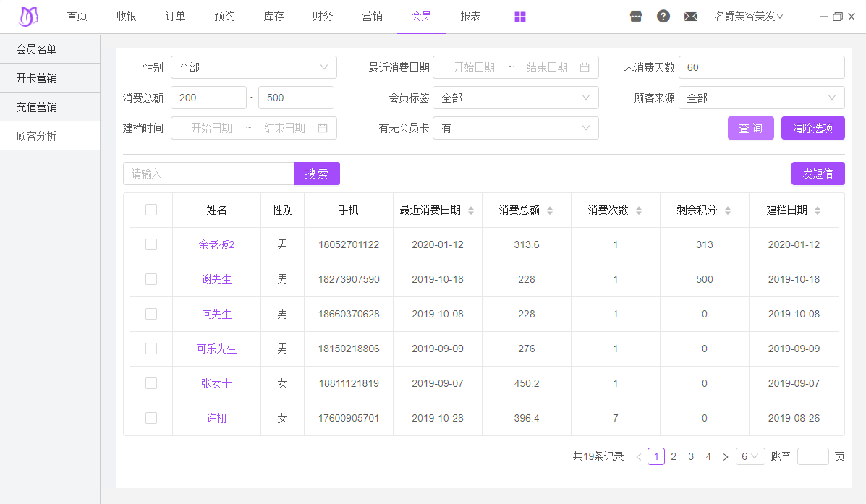This screenshot has width=866, height=504.
Task: Switch to the 营销 top menu tab
Action: click(x=372, y=17)
